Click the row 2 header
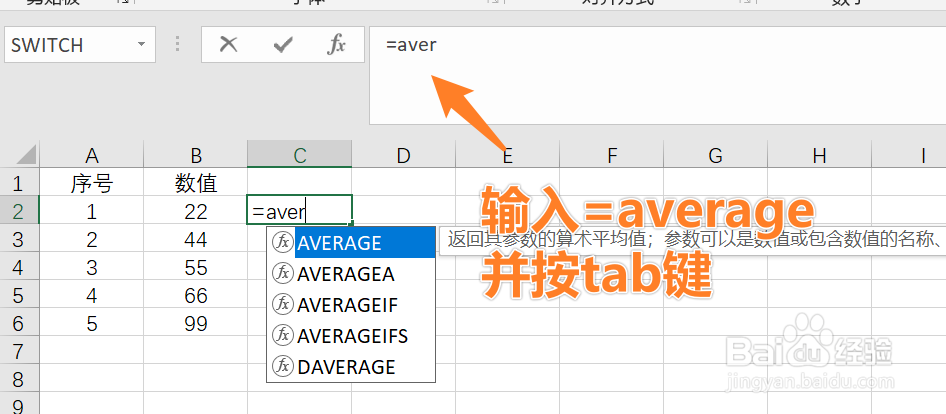 (18, 211)
